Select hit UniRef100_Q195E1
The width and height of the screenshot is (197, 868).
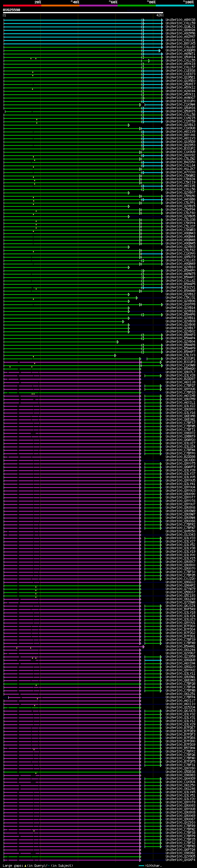click(180, 77)
